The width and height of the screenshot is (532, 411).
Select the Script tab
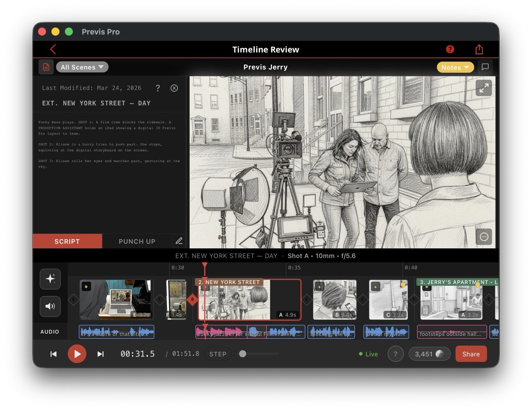click(x=67, y=241)
